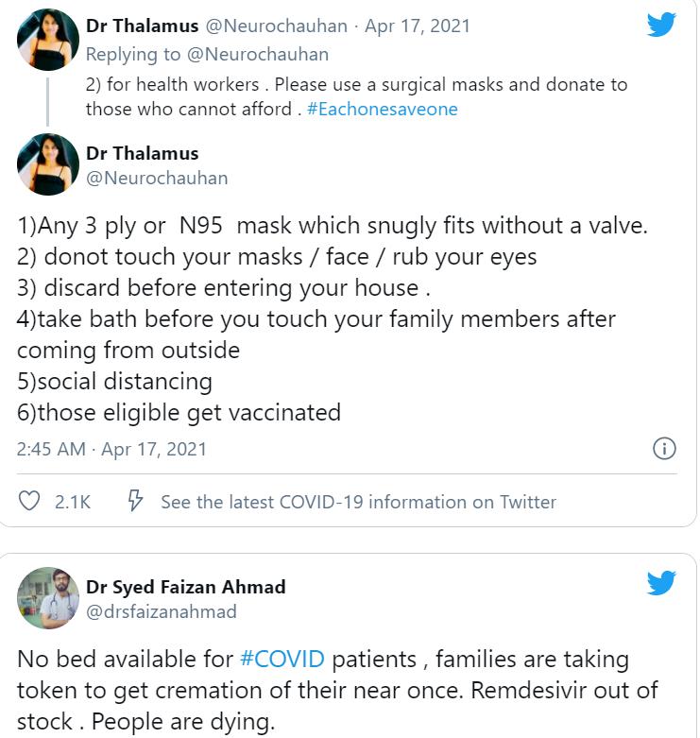Open Dr Thalamus avatar in the main tweet
The width and height of the screenshot is (700, 738).
coord(48,164)
